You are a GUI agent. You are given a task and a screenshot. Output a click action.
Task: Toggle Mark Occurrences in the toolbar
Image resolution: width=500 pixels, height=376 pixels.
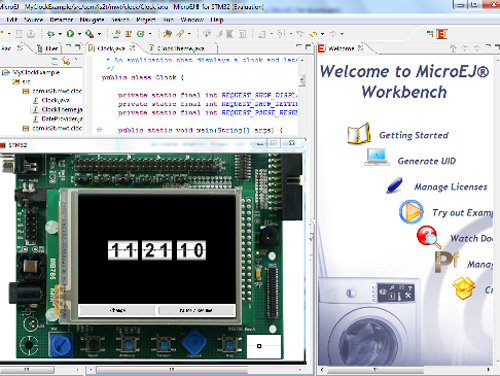[218, 34]
